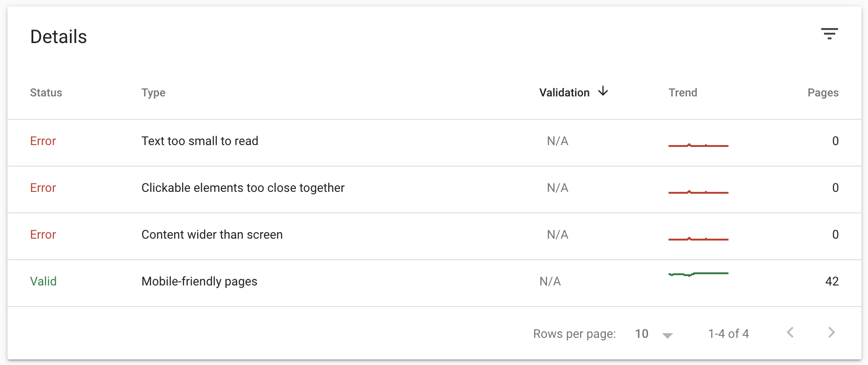Open the Text too small to read issue

200,141
